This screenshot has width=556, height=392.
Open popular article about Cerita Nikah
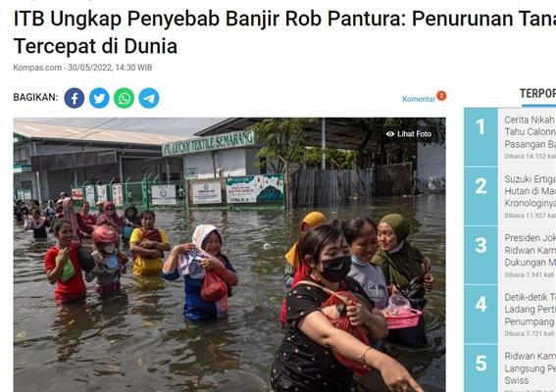click(530, 132)
